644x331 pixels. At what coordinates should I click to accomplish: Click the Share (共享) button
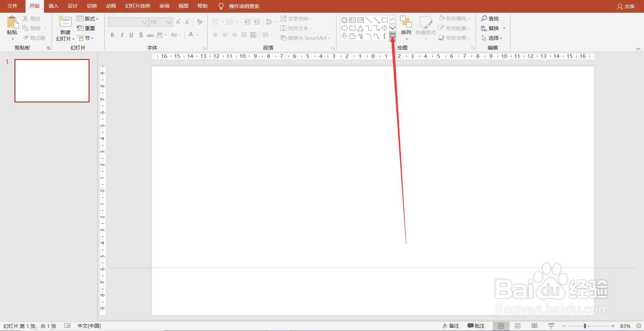tap(626, 6)
